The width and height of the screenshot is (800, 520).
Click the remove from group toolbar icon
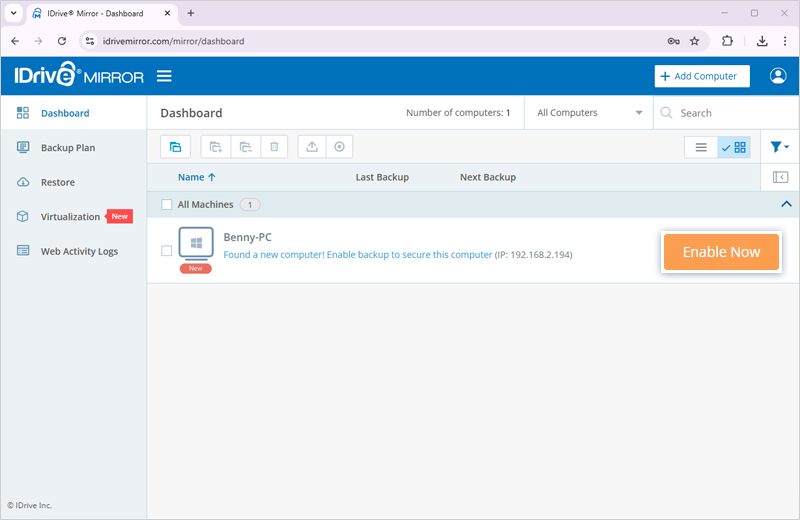point(246,147)
